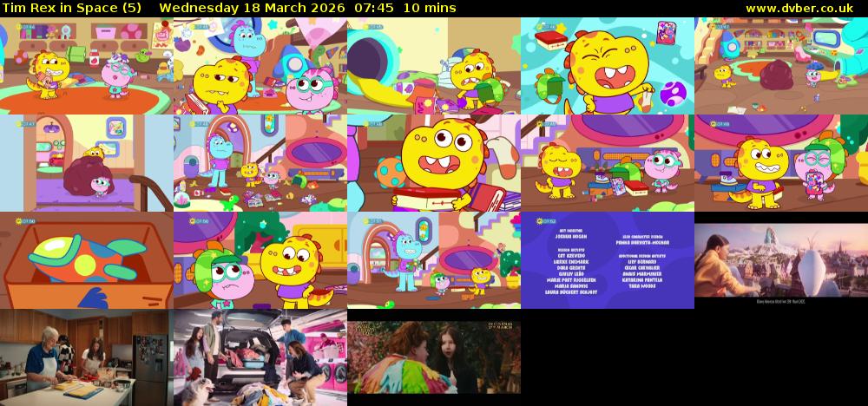Open thumbnail of dinosaur beside purple tube slide
868x406 pixels.
click(x=433, y=66)
